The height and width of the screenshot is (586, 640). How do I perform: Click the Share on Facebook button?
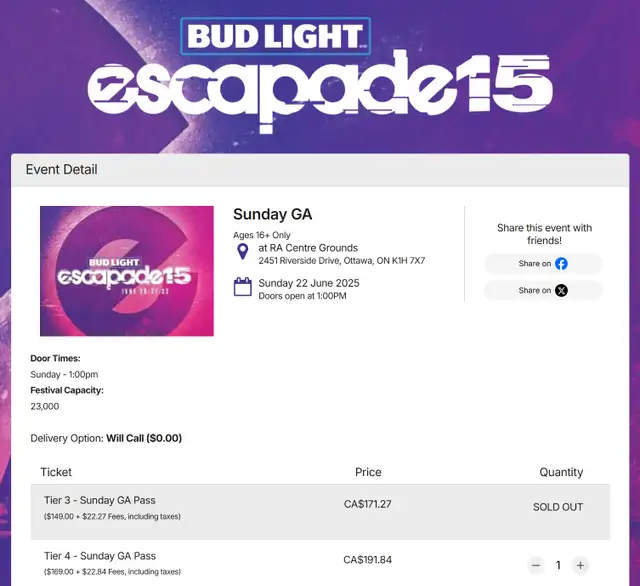pos(543,264)
